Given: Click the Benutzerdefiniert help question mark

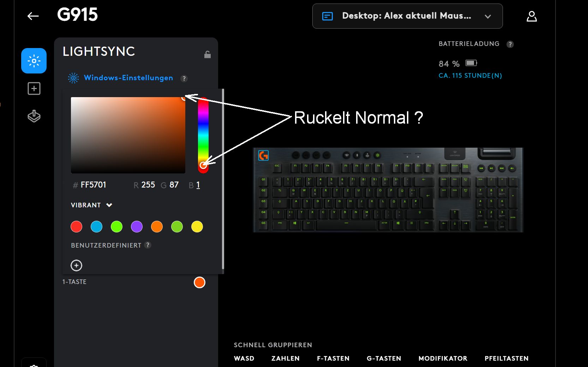Looking at the screenshot, I should tap(148, 245).
